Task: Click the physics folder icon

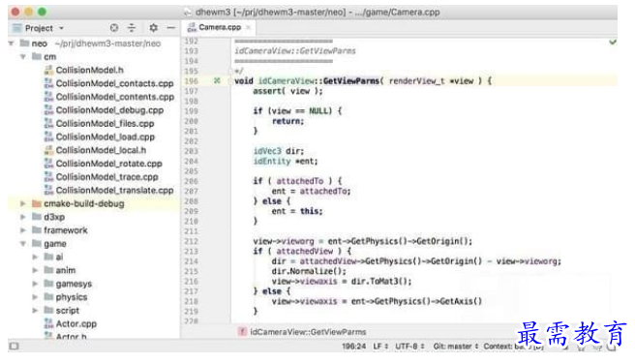Action: [49, 297]
